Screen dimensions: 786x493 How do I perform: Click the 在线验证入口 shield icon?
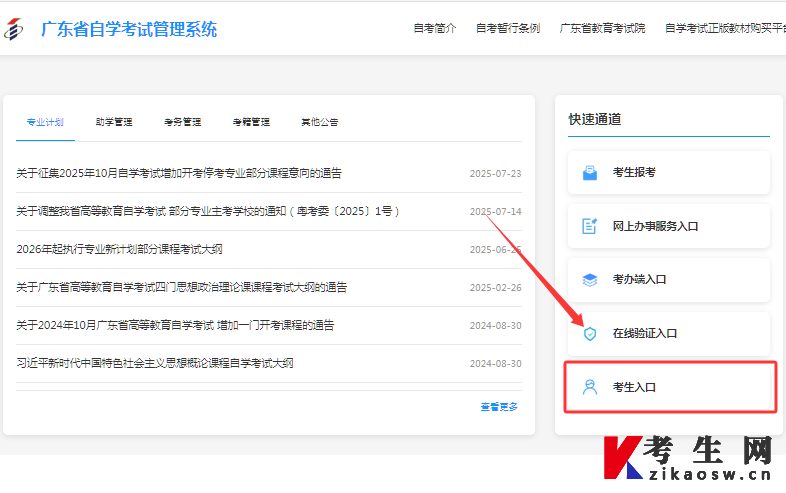pyautogui.click(x=590, y=334)
